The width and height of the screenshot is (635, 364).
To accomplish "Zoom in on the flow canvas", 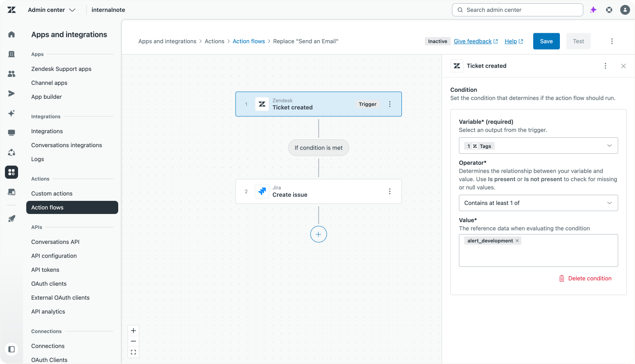I will point(133,330).
